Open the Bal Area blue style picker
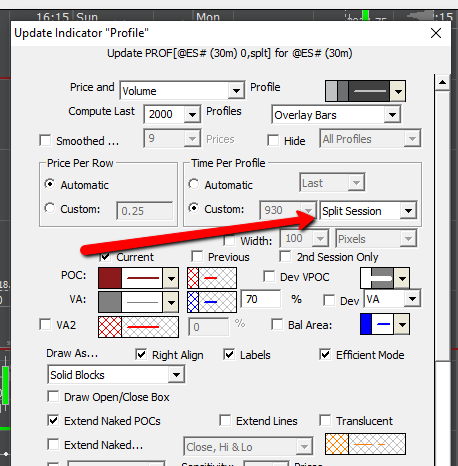458x466 pixels. click(385, 324)
